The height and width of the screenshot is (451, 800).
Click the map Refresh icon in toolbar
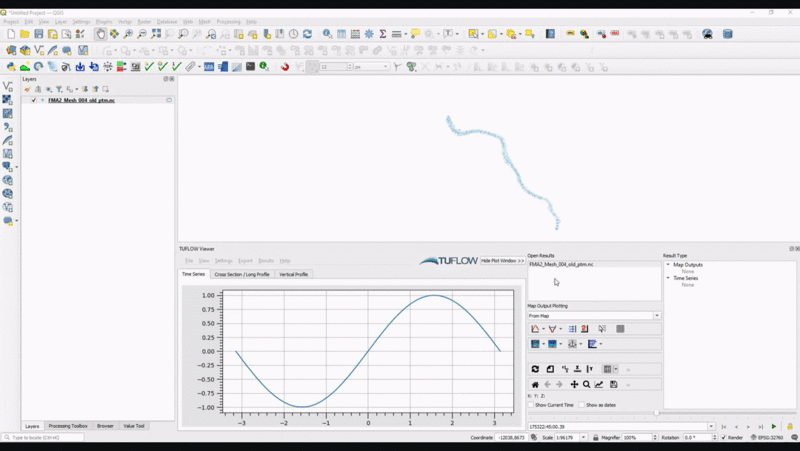[307, 34]
